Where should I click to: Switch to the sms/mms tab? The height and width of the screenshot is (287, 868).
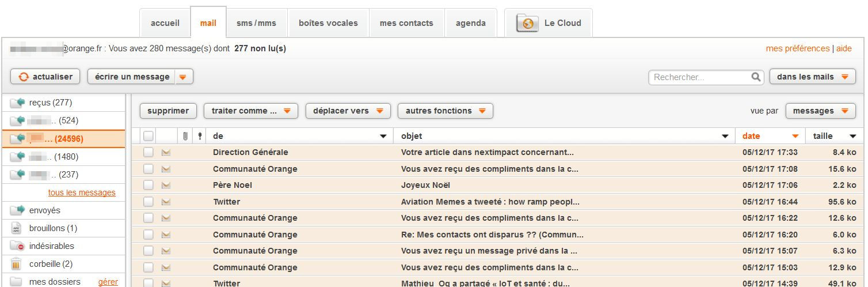point(256,23)
